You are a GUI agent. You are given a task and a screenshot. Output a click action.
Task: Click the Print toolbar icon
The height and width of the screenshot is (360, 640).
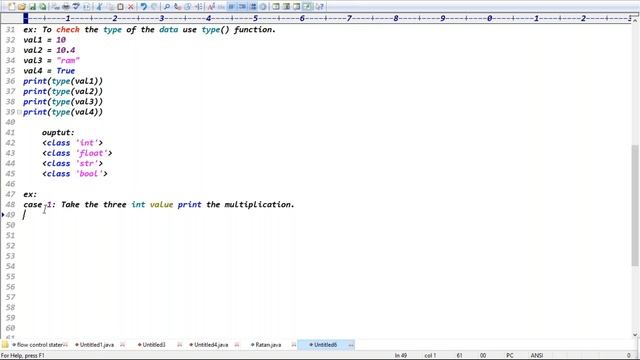pyautogui.click(x=65, y=7)
